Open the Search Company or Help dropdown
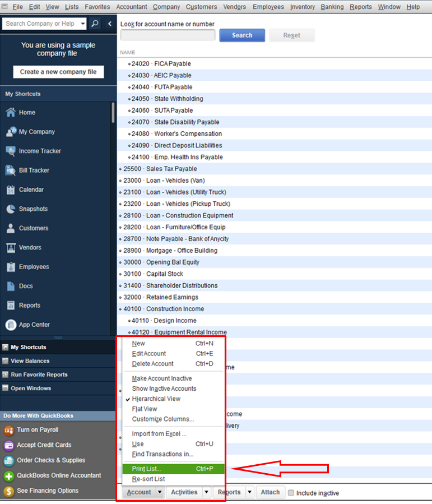 point(83,24)
